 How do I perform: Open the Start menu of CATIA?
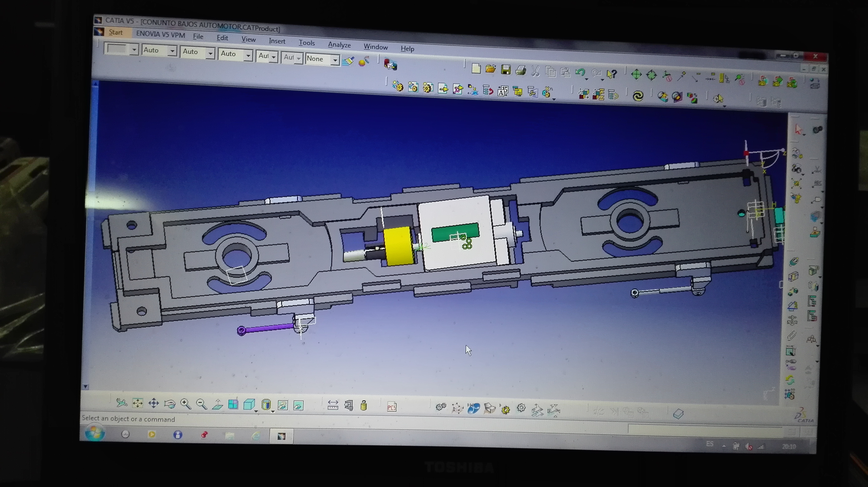click(x=116, y=32)
